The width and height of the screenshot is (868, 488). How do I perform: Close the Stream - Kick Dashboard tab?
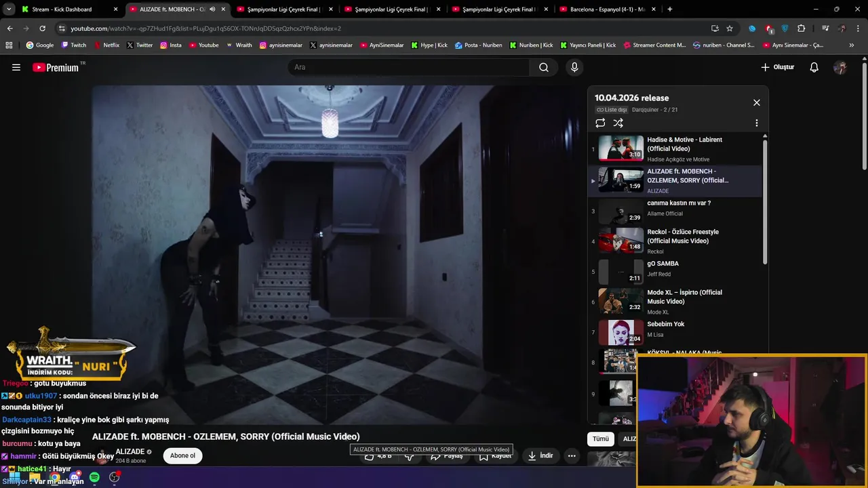[x=115, y=9]
